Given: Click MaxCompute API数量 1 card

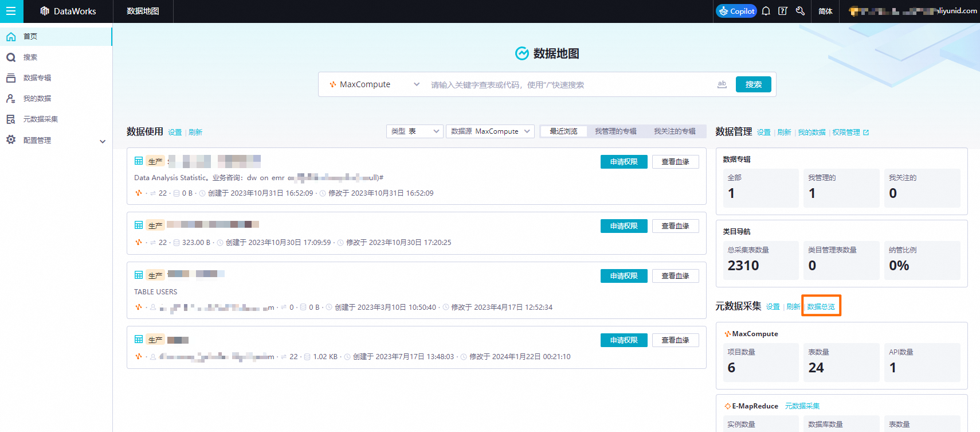Looking at the screenshot, I should (923, 363).
